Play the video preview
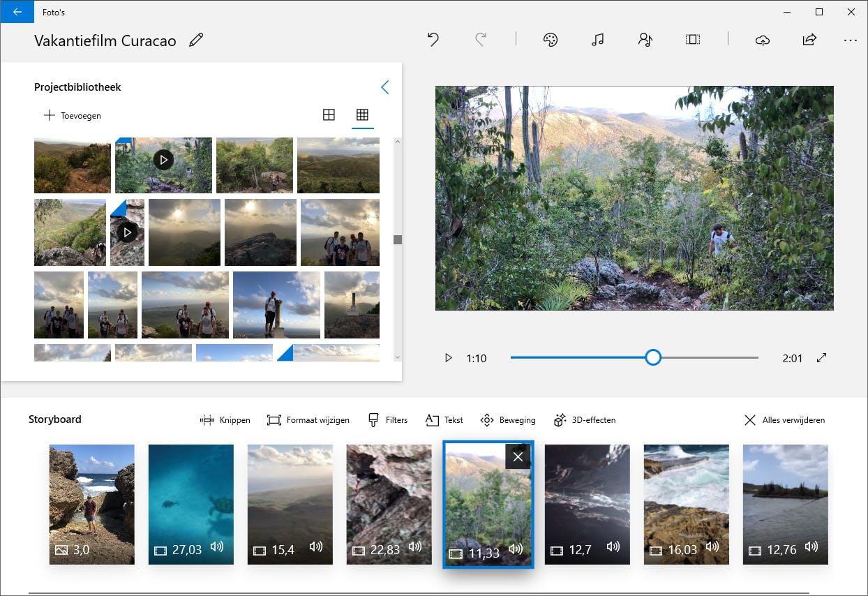 pos(449,358)
